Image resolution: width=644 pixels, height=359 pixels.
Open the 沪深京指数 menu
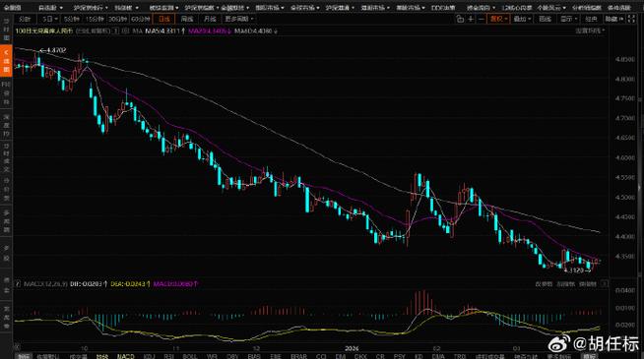click(201, 8)
